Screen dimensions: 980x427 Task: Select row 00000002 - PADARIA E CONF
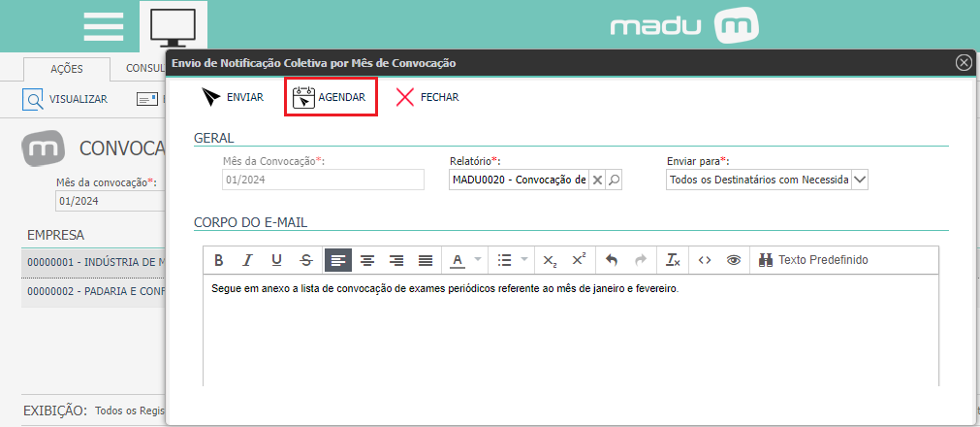tap(94, 291)
